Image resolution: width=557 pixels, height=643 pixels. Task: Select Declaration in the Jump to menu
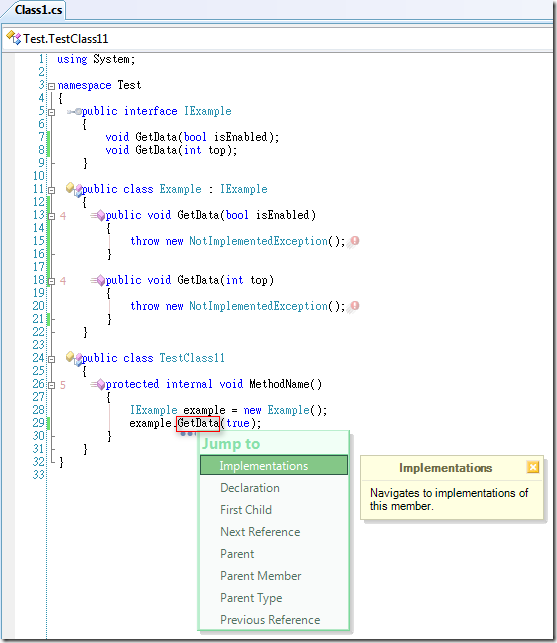click(274, 488)
